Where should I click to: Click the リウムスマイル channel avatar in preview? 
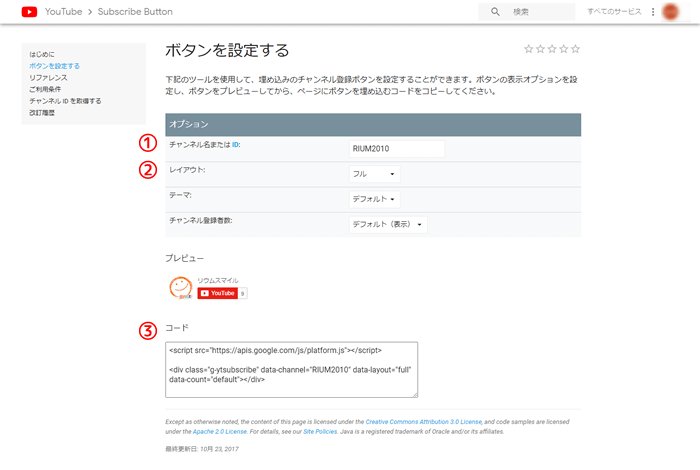180,287
